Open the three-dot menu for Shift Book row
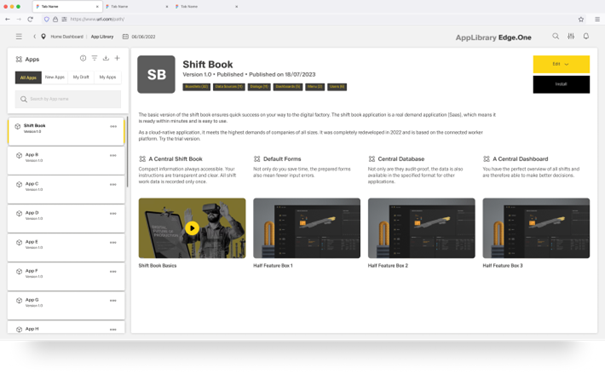This screenshot has height=374, width=605. 113,126
